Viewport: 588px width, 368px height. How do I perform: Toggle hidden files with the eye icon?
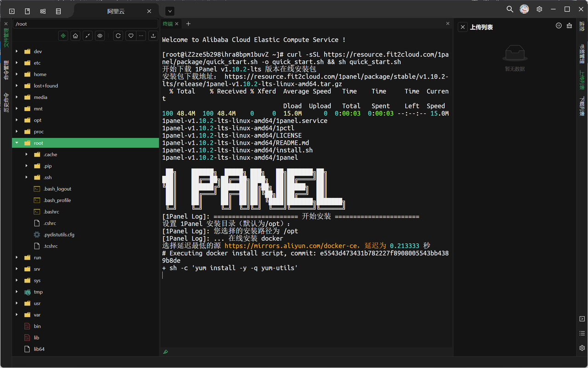pyautogui.click(x=100, y=36)
